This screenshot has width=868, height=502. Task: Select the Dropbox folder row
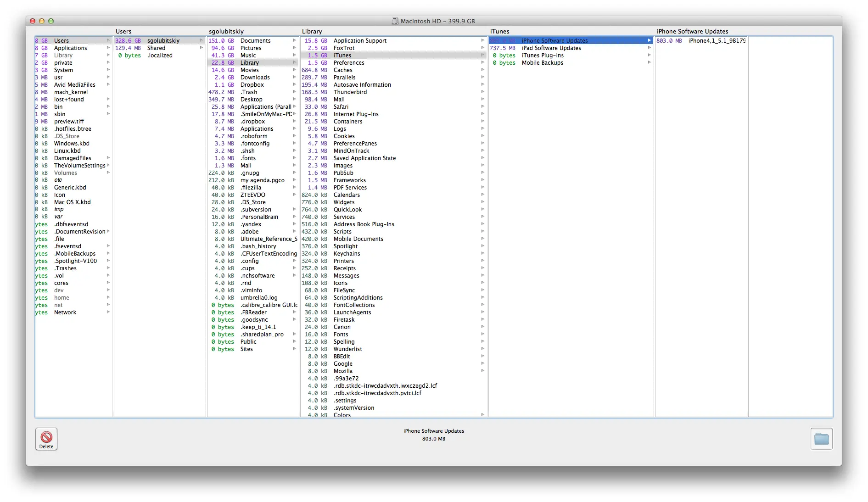point(253,85)
